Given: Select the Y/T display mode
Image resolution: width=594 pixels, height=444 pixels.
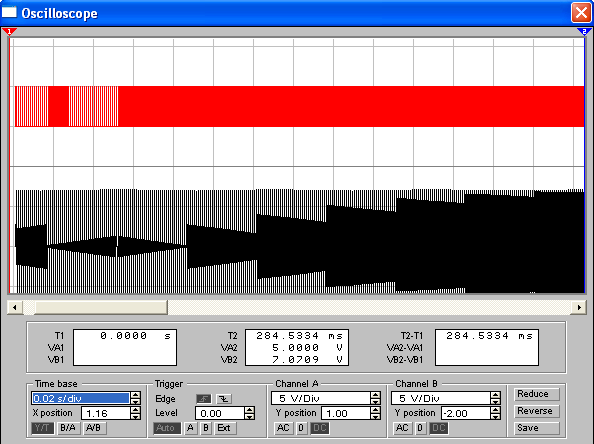Looking at the screenshot, I should coord(42,428).
